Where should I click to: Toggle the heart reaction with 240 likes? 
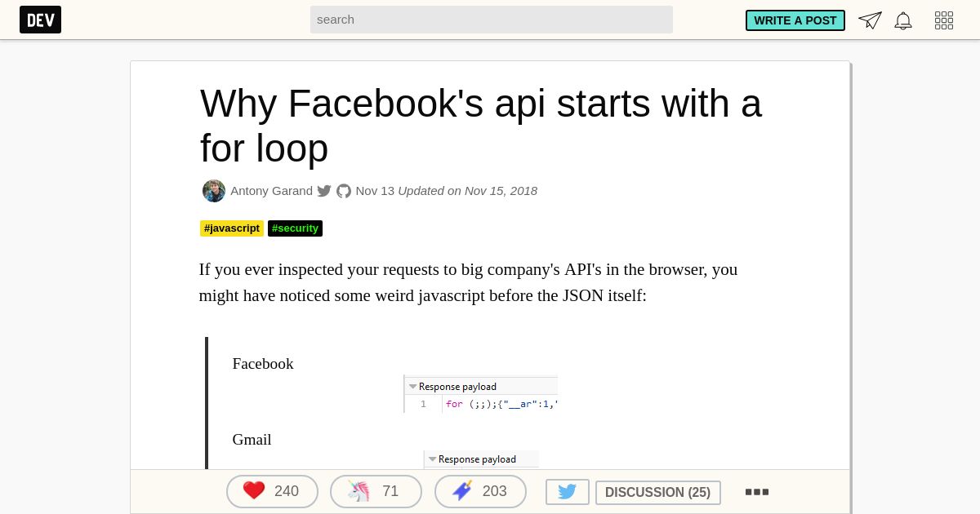[x=272, y=491]
